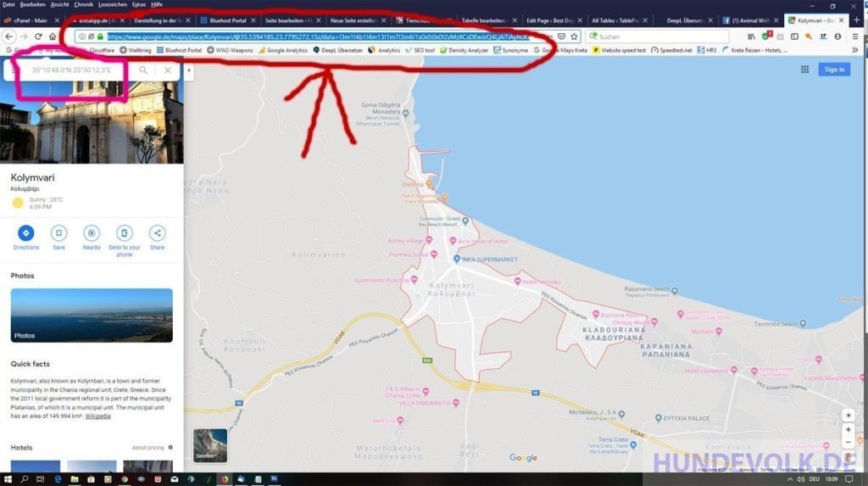
Task: Open the Chronik menu in the menu bar
Action: coord(83,4)
